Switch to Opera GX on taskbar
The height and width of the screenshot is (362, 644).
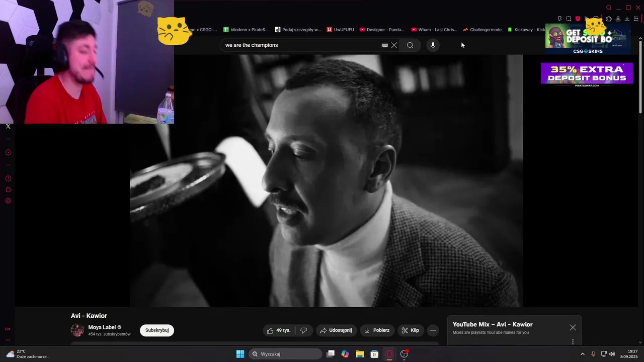coord(389,354)
